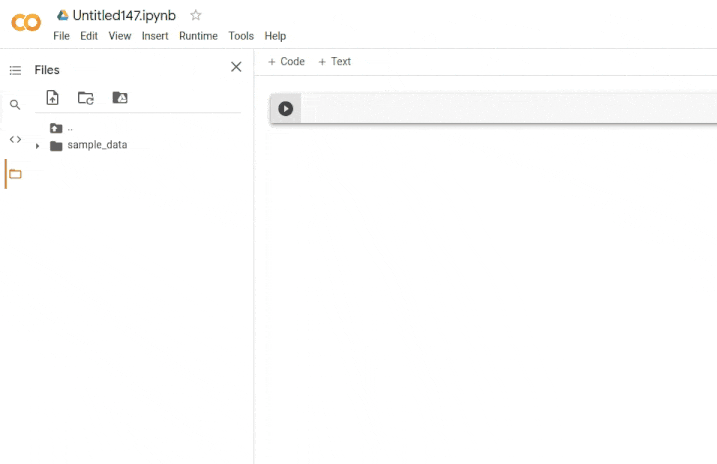Open the code snippets panel

tap(15, 139)
